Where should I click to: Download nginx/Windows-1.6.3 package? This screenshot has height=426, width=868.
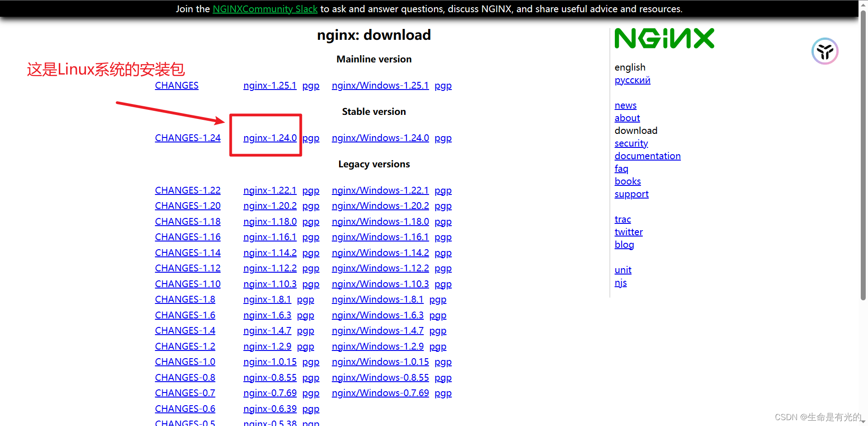[x=377, y=315]
